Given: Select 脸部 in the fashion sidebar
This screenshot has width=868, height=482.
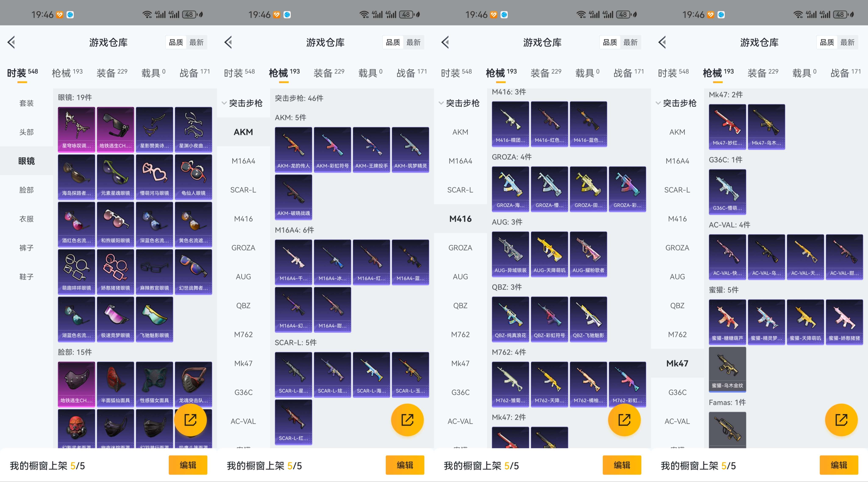Looking at the screenshot, I should (x=26, y=190).
